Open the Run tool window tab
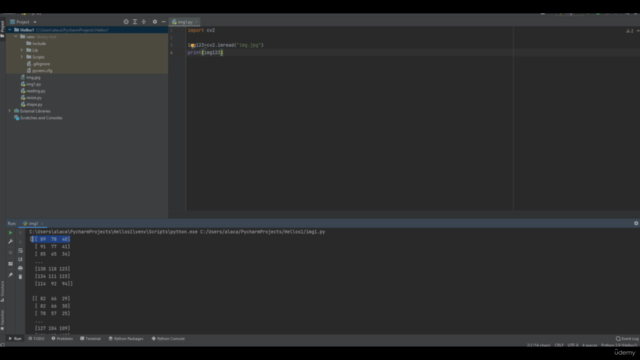640x360 pixels. click(15, 338)
